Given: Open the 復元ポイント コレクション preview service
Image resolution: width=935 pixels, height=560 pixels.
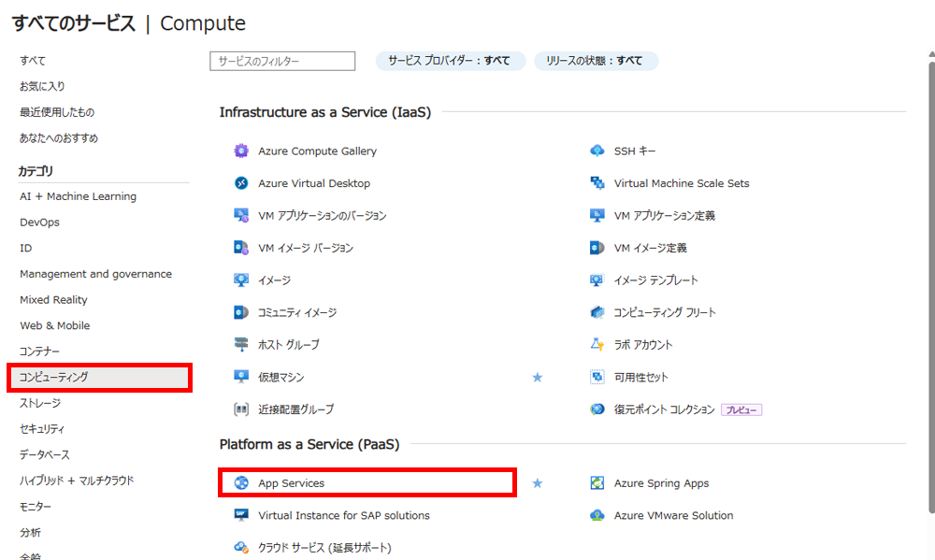Looking at the screenshot, I should (x=664, y=409).
